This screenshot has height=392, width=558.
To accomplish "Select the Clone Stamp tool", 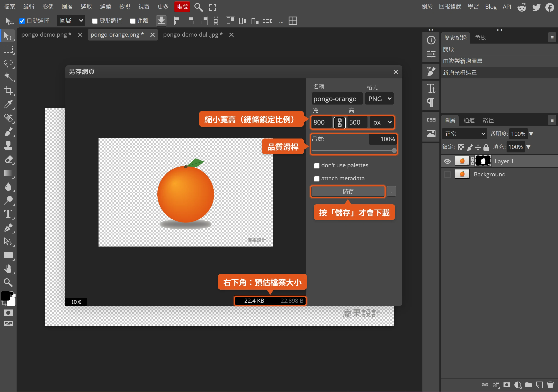I will [x=9, y=145].
